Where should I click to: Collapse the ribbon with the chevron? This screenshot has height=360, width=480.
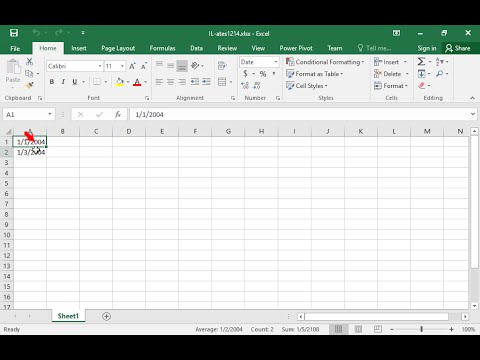pos(472,98)
